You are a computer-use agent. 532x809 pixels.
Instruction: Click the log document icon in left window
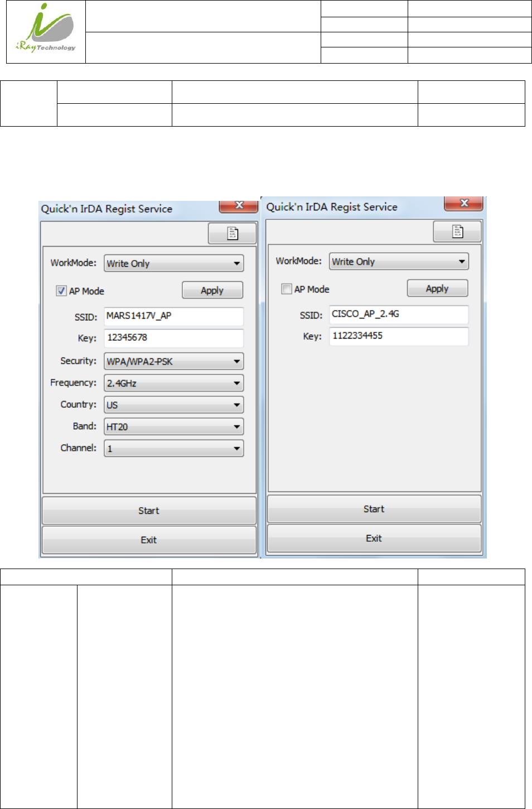point(233,233)
